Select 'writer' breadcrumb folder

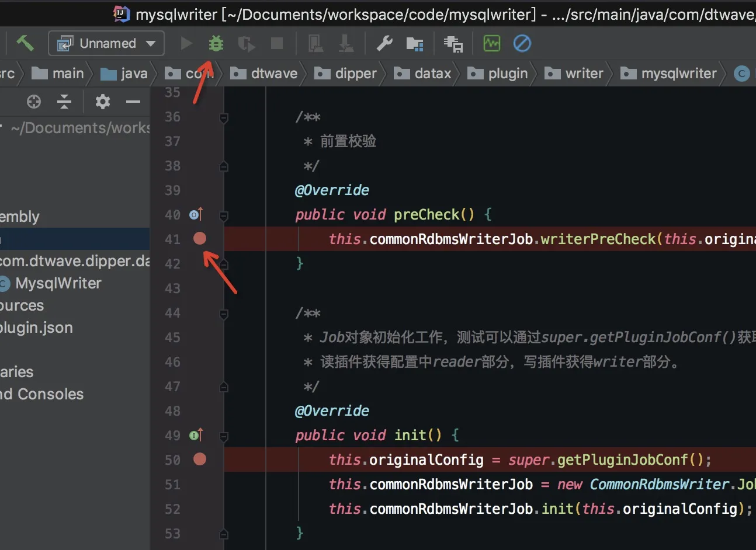click(x=574, y=74)
